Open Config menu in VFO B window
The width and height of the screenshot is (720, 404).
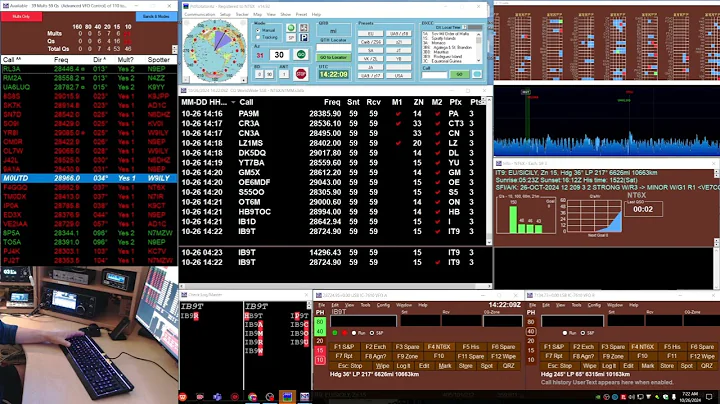coord(594,305)
